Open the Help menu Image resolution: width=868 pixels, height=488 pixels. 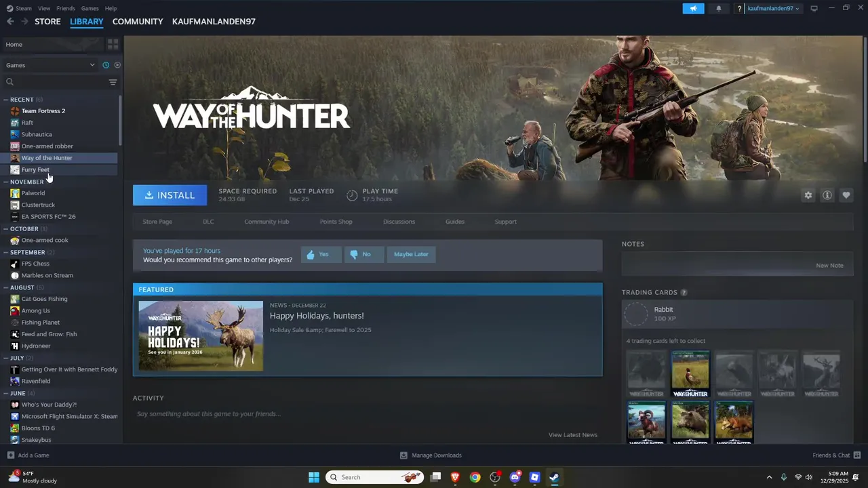(111, 8)
